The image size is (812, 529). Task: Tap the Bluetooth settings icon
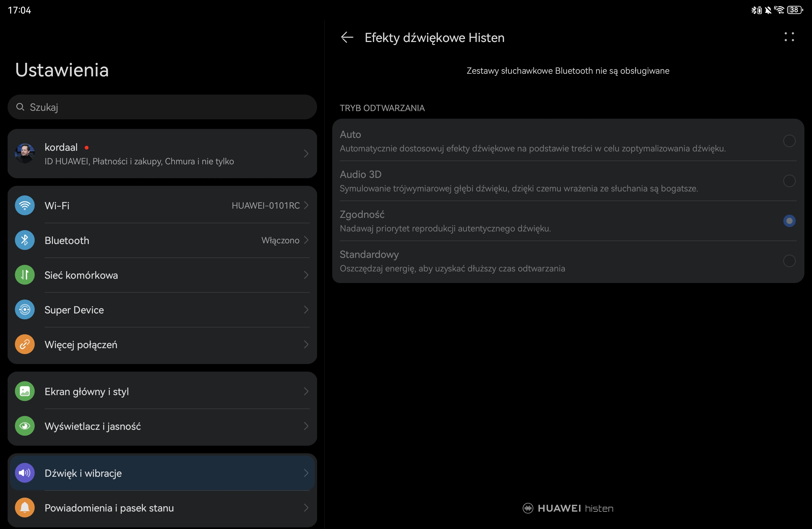(24, 240)
